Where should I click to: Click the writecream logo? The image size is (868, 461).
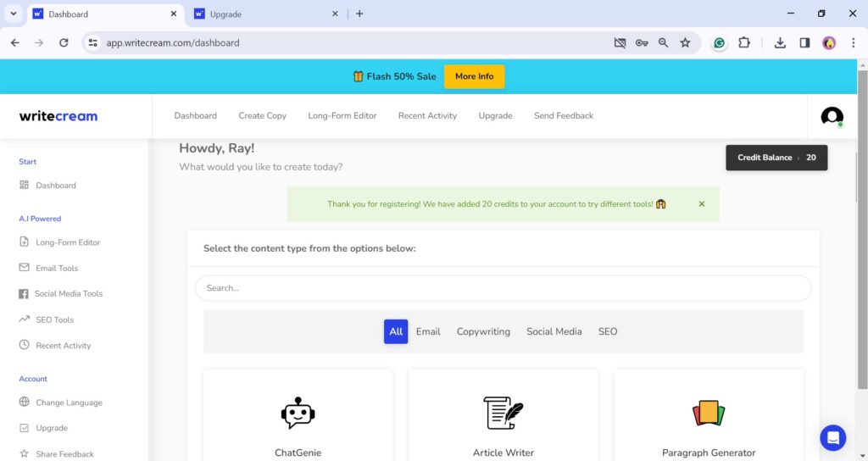pyautogui.click(x=58, y=116)
